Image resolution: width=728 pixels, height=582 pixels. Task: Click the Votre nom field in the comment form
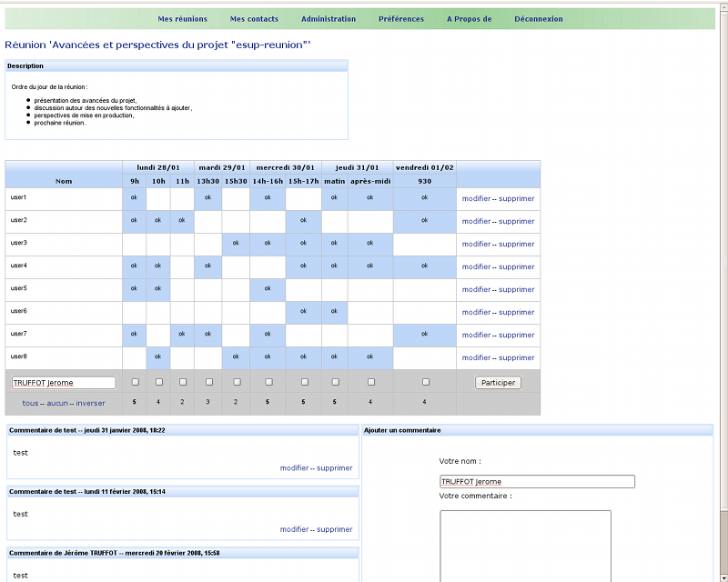click(537, 482)
